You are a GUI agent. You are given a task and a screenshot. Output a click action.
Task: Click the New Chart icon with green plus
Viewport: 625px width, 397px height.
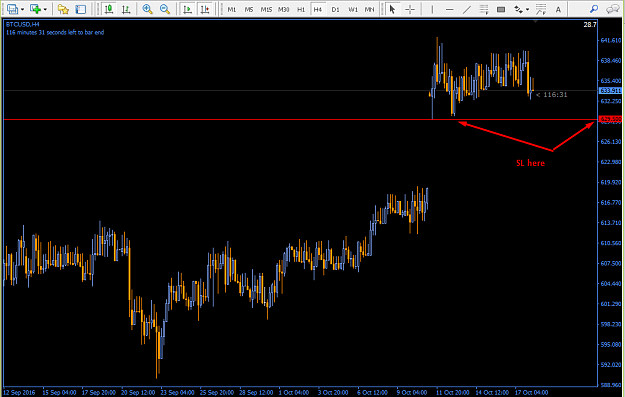pos(35,9)
